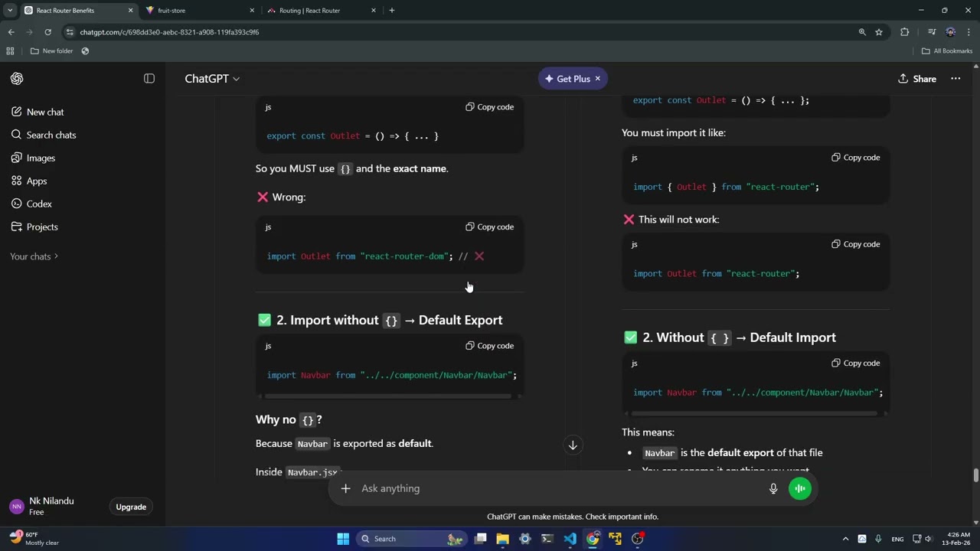The image size is (980, 551).
Task: Copy code for left Navbar import snippet
Action: tap(489, 346)
